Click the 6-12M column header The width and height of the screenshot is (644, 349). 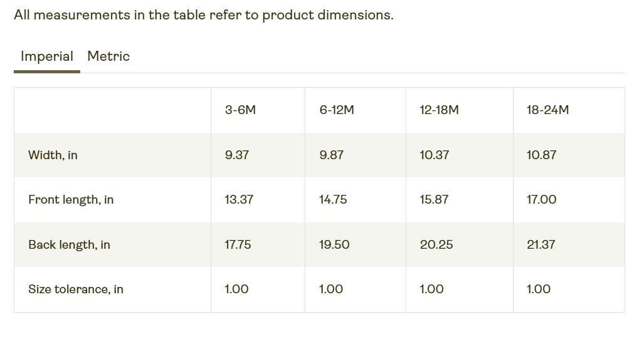337,110
